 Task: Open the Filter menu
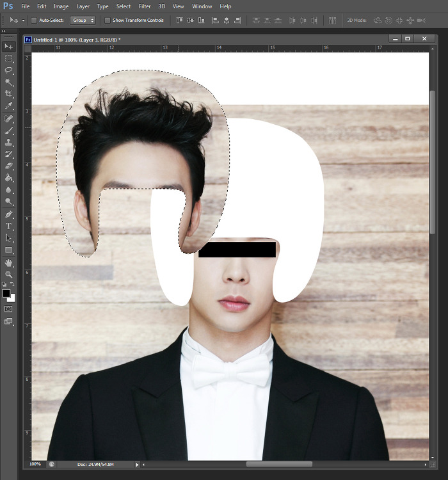coord(145,6)
